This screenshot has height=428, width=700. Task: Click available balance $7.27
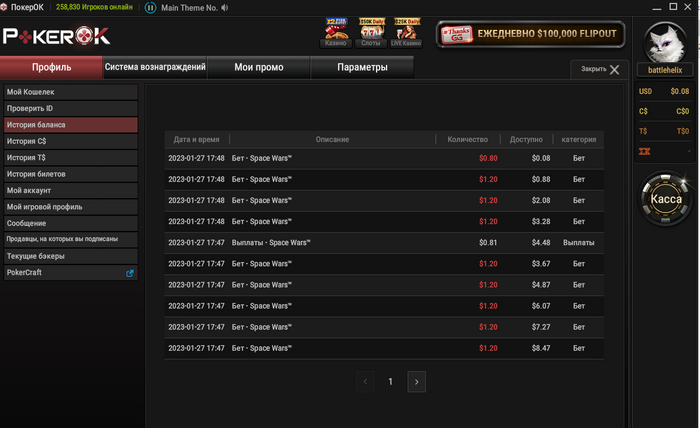[x=541, y=327]
